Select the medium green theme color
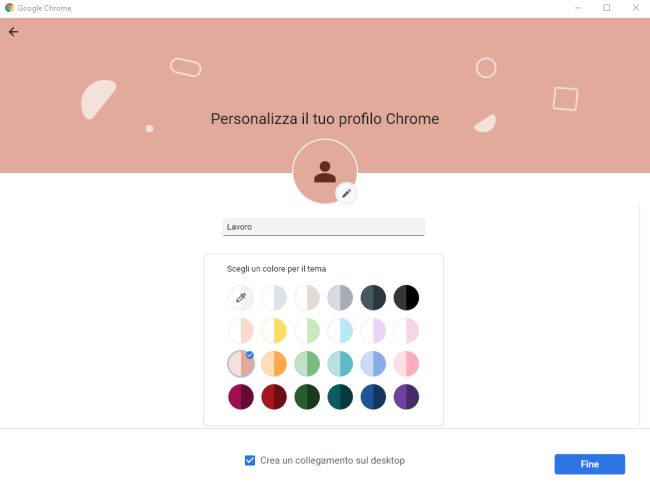The image size is (650, 498). (x=307, y=364)
